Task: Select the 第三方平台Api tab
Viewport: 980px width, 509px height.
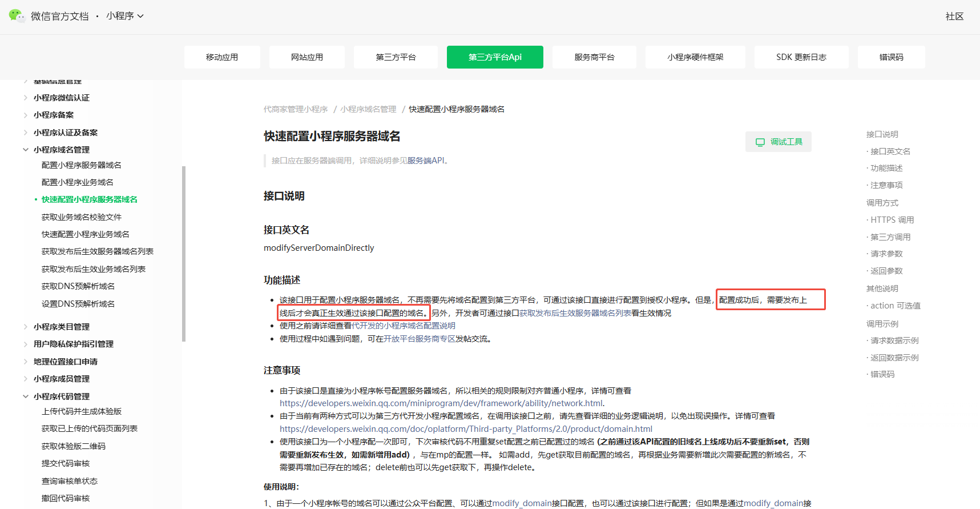Action: pos(495,57)
